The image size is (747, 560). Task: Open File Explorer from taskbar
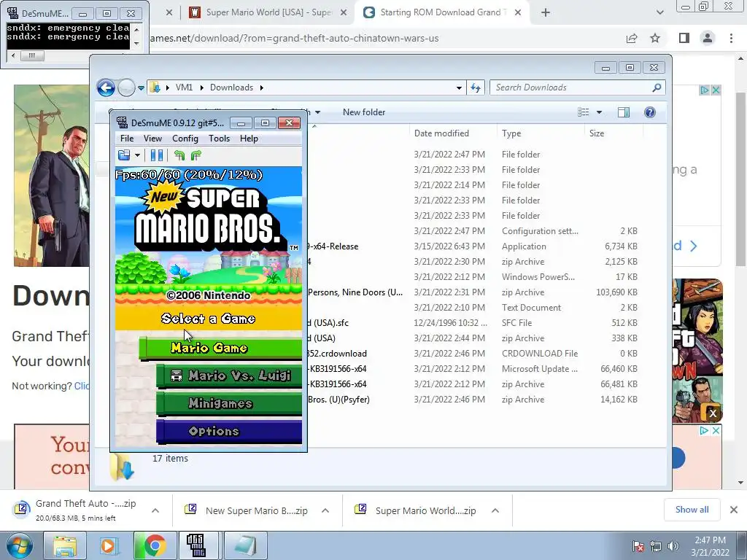pyautogui.click(x=65, y=545)
